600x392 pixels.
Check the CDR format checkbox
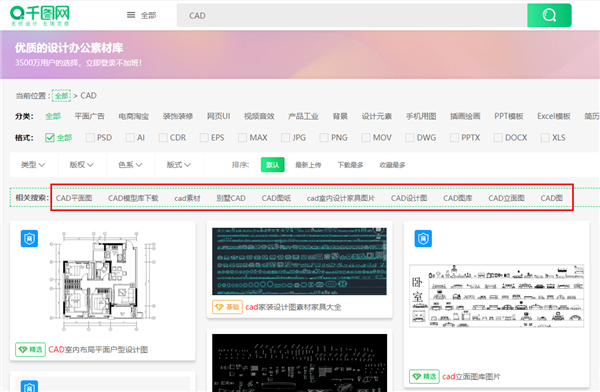coord(163,137)
